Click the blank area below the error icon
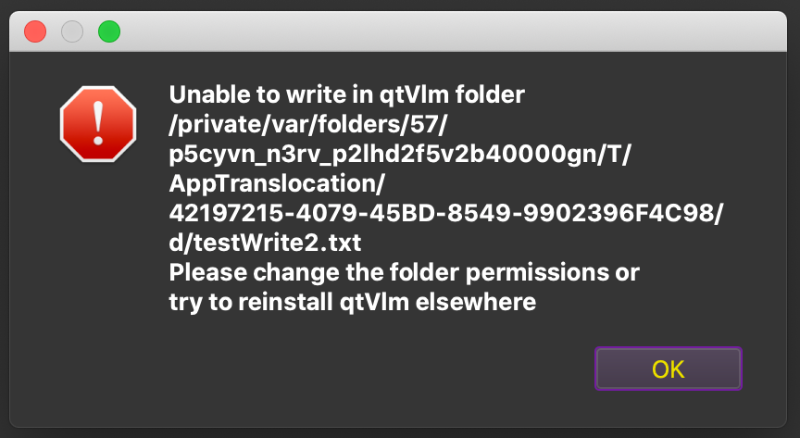Screen dimensions: 800x438 (x=98, y=255)
